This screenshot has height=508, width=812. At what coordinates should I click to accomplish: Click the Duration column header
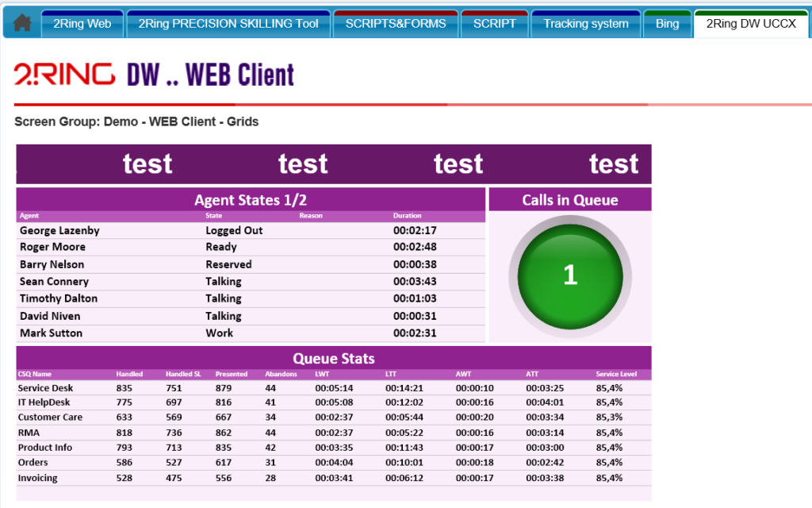point(407,216)
